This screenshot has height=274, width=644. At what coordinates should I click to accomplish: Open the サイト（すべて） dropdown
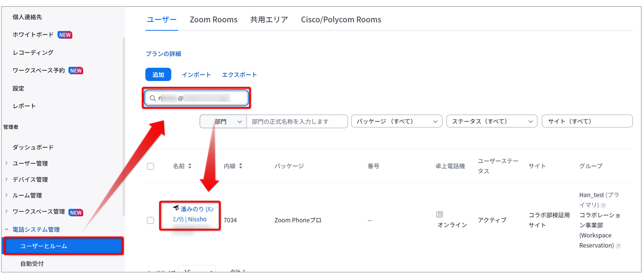click(x=587, y=121)
